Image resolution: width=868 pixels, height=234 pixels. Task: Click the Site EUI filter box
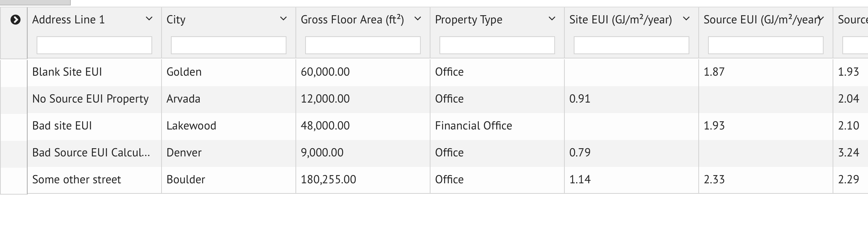click(631, 45)
